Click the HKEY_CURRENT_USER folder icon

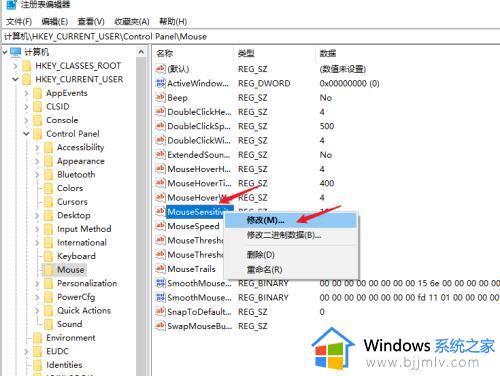(x=26, y=79)
